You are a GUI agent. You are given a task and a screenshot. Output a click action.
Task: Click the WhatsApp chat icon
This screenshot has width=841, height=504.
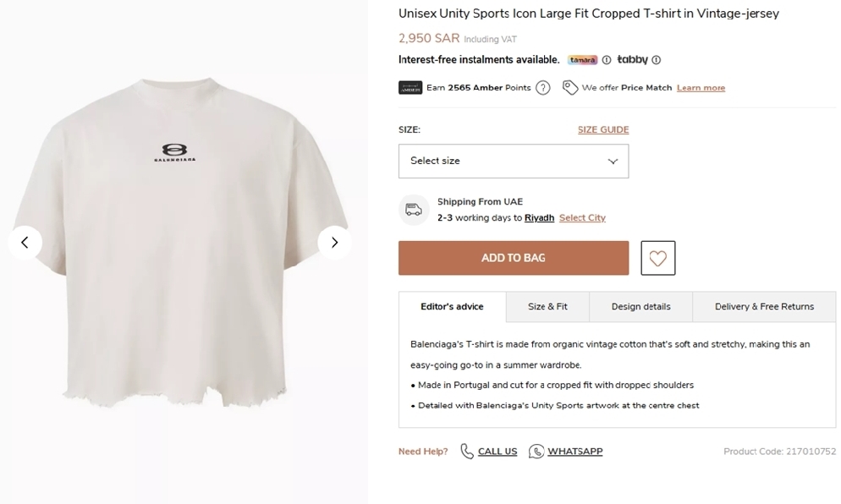tap(536, 452)
